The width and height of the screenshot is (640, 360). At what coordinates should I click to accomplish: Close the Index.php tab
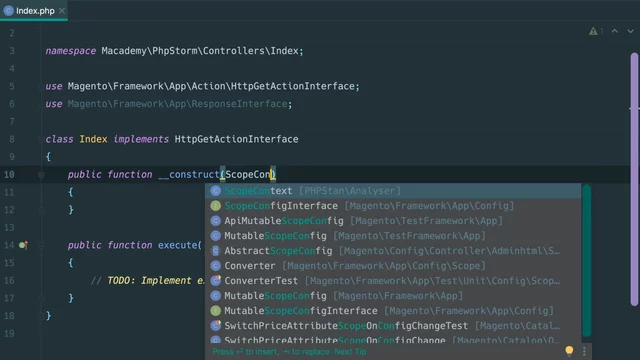62,11
